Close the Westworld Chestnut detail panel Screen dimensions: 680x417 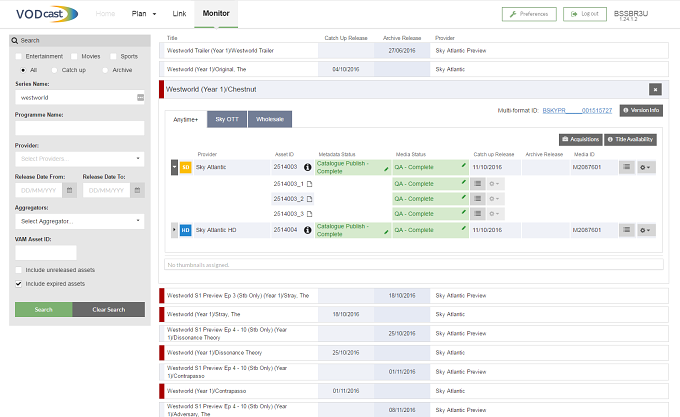655,89
